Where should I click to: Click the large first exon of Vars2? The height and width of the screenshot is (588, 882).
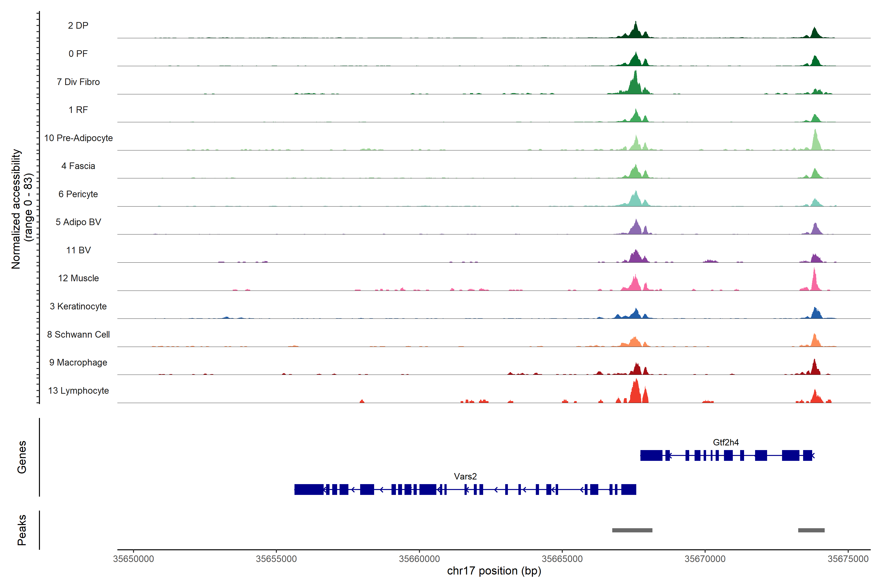coord(309,489)
